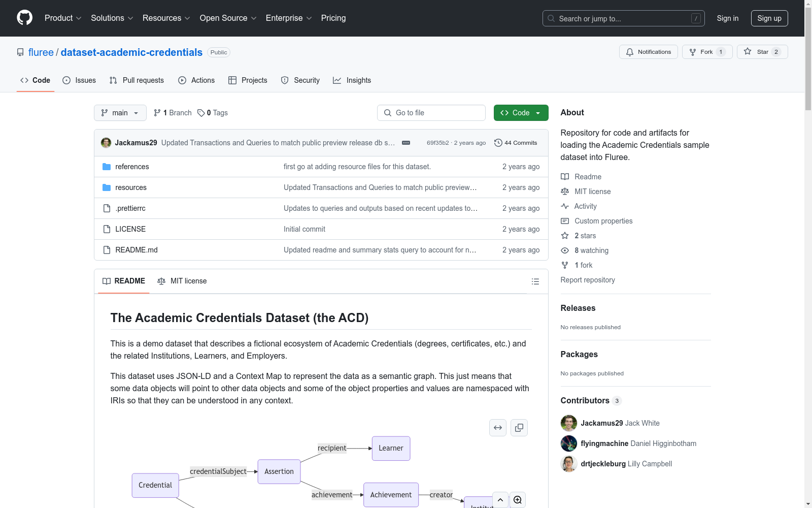Expand the Solutions menu
The image size is (812, 508).
click(x=112, y=18)
